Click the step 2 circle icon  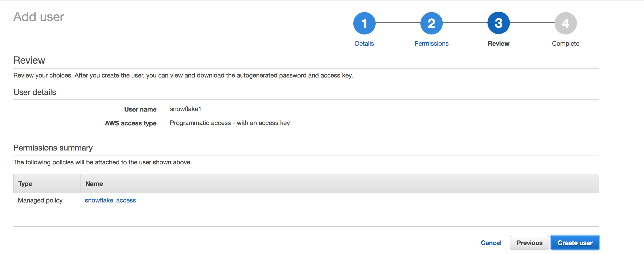click(431, 23)
